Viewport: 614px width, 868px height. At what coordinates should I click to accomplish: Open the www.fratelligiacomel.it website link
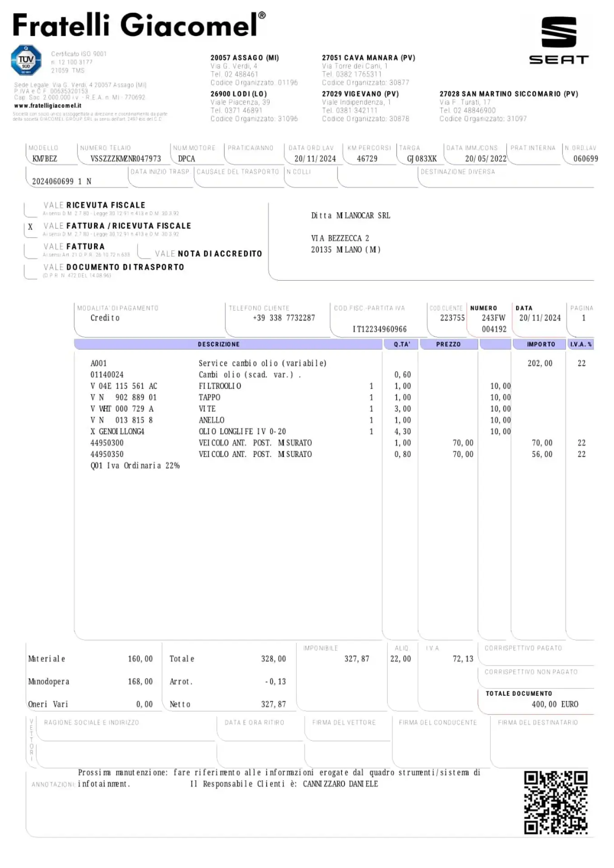[x=47, y=105]
